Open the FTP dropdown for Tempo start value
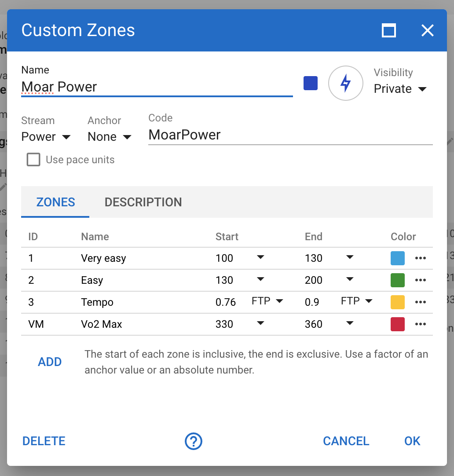Viewport: 454px width, 476px height. click(267, 301)
